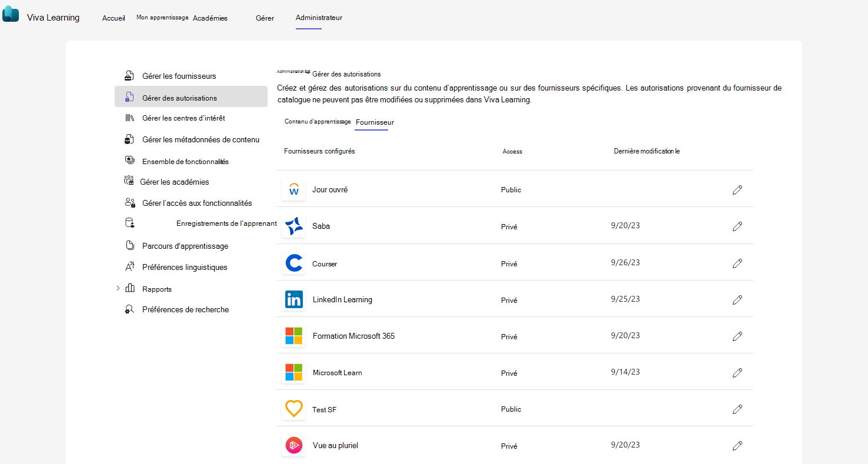
Task: Click the Ensemble de fonctionnalités icon
Action: [x=129, y=161]
